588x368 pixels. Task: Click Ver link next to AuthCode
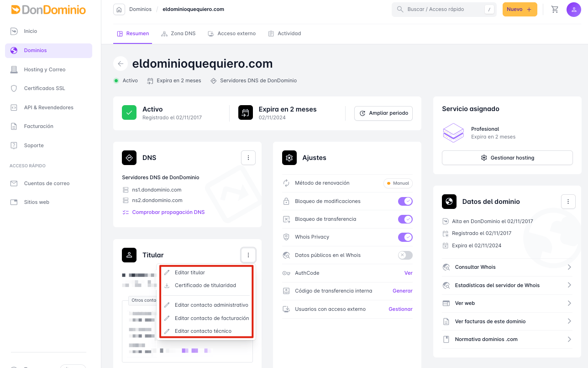point(408,273)
